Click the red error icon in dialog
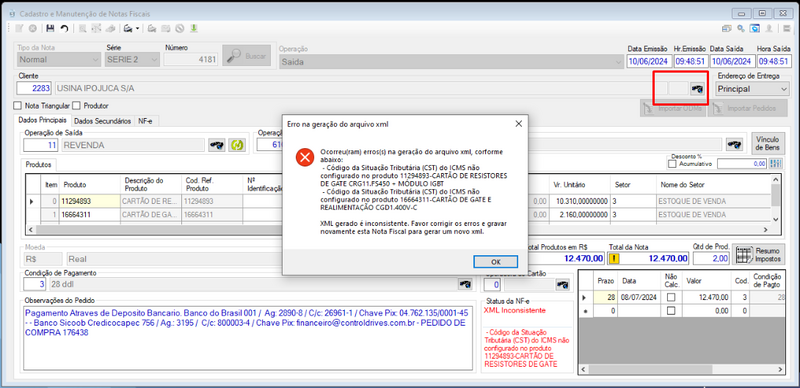The image size is (800, 388). [305, 157]
